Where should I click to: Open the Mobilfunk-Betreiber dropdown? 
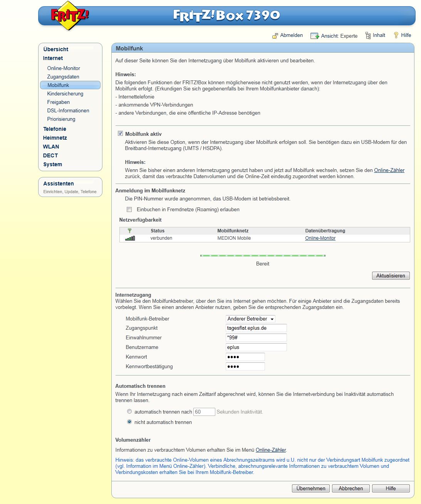[x=250, y=319]
